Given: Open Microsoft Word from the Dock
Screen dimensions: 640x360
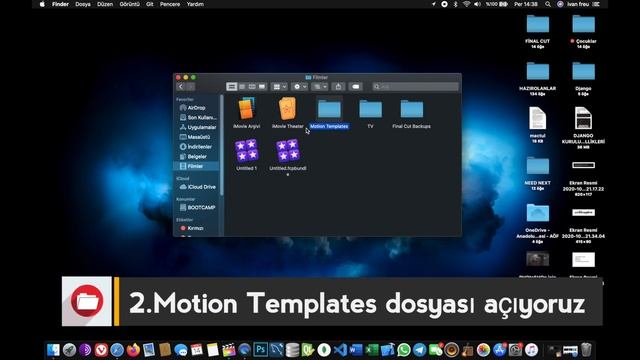Looking at the screenshot, I should (356, 350).
